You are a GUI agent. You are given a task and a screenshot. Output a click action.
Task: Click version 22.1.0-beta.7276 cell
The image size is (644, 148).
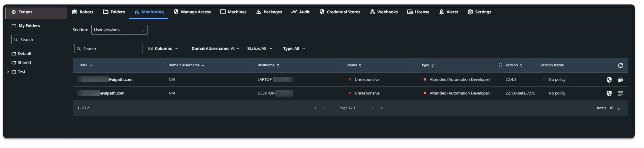[x=520, y=93]
